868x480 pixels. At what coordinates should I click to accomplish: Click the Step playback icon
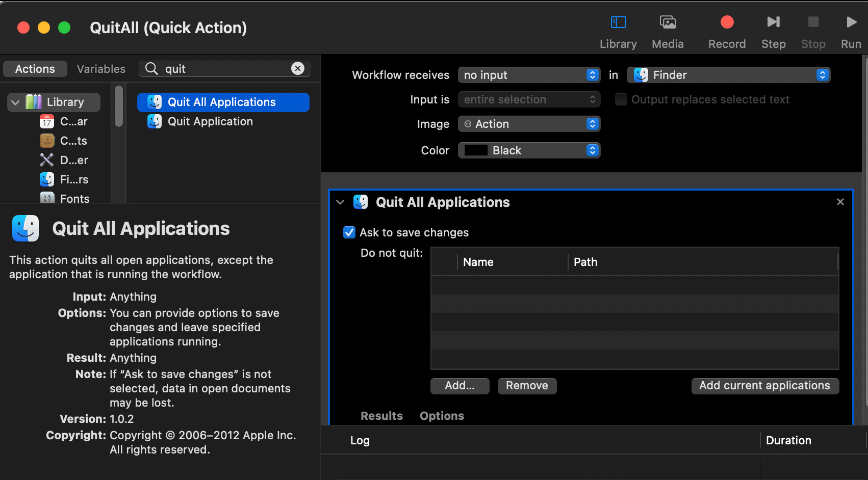[x=773, y=22]
